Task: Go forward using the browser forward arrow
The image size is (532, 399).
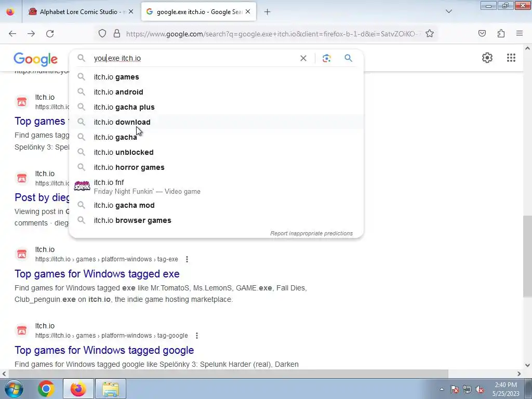Action: (x=31, y=34)
